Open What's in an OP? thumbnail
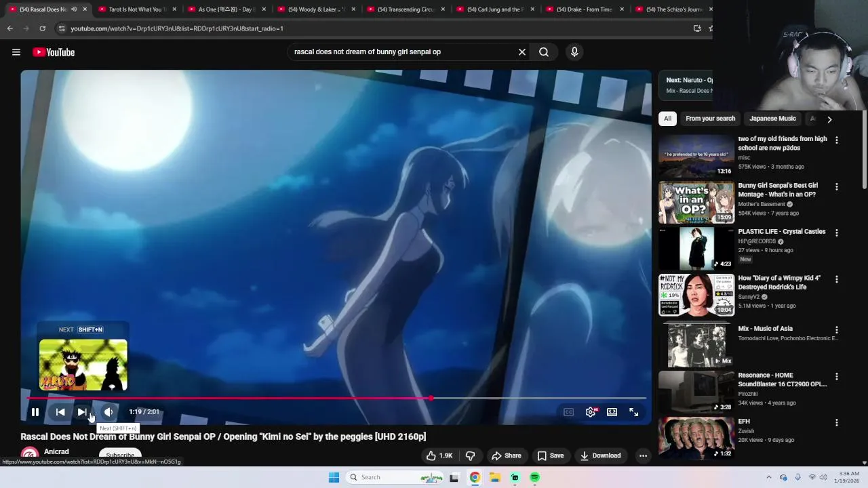 (x=696, y=202)
